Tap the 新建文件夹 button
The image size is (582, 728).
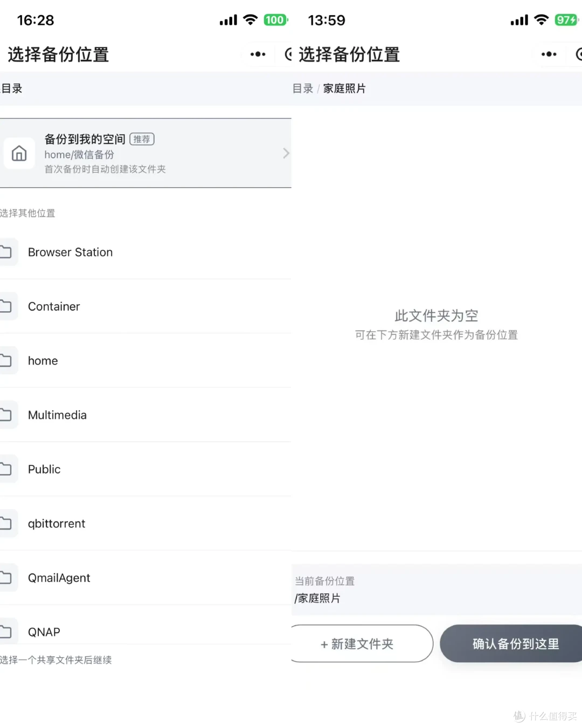pos(362,643)
